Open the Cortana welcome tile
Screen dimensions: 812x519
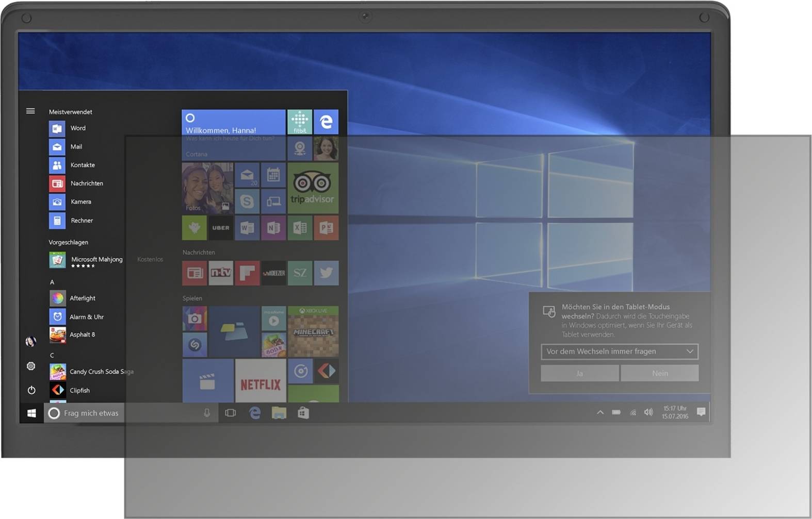(234, 135)
